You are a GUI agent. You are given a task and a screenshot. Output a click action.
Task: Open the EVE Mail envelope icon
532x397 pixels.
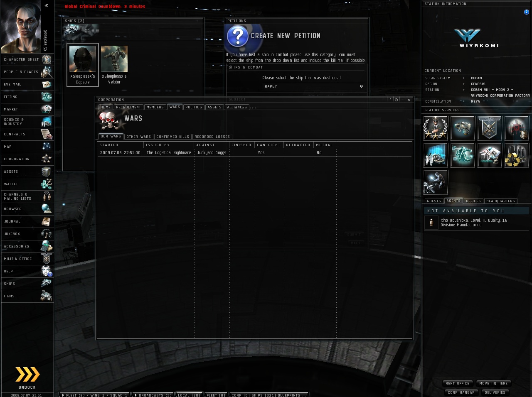[x=46, y=84]
